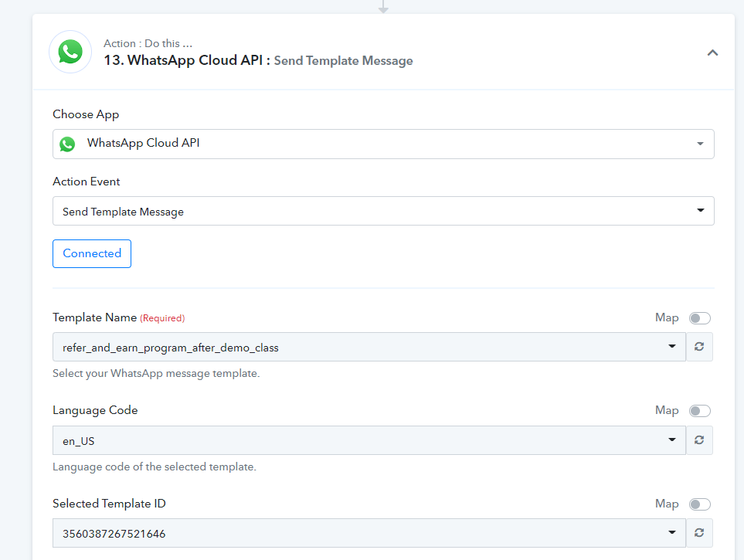The image size is (744, 560).
Task: Click the 'Action : Do this ...' text
Action: [148, 43]
